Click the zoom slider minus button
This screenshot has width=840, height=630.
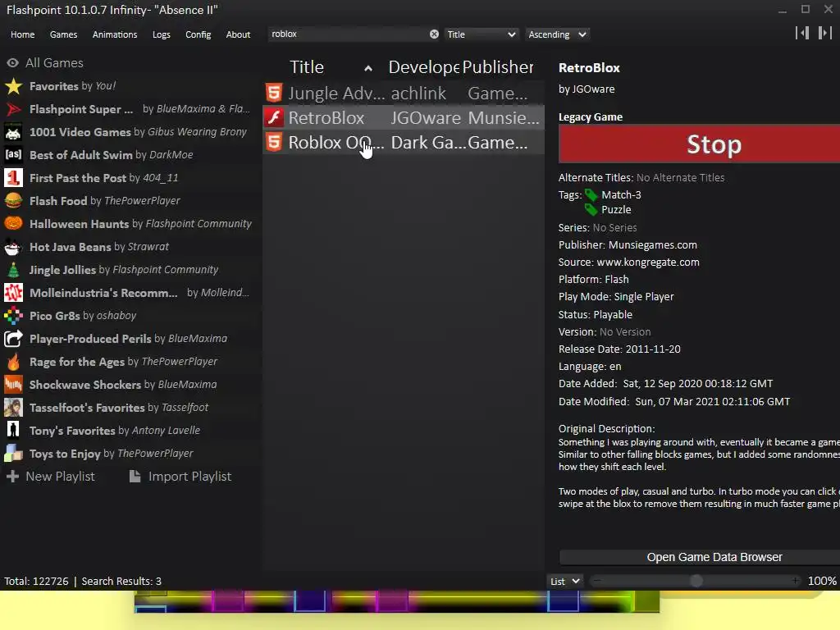(x=597, y=581)
